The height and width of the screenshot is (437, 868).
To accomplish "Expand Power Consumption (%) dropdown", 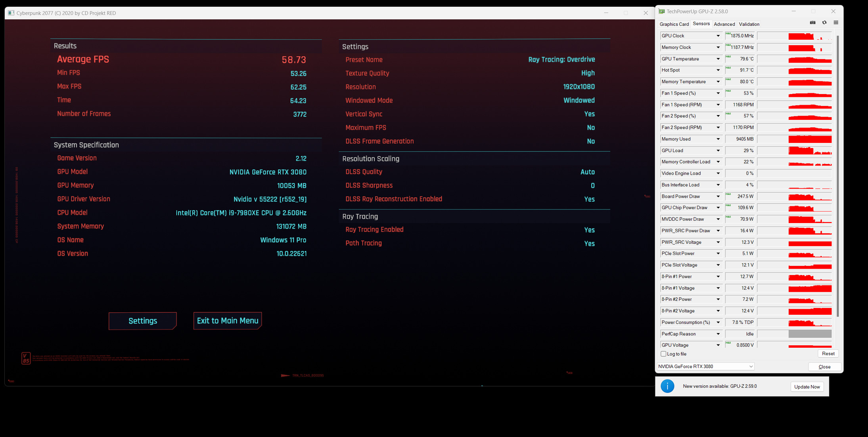I will pos(718,322).
